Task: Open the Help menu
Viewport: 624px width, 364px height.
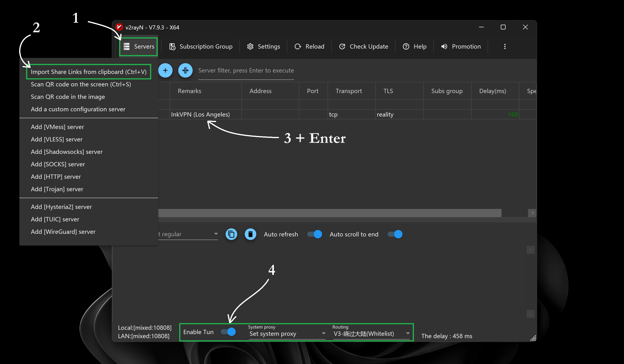Action: pyautogui.click(x=415, y=47)
